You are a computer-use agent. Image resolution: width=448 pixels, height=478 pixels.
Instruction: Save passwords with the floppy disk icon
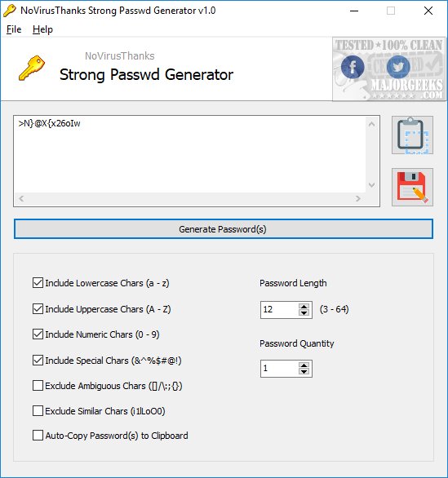(x=412, y=187)
